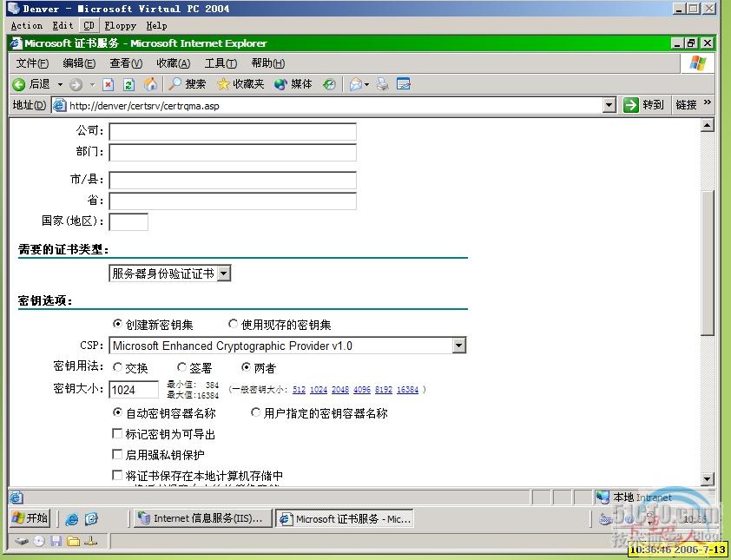Click the 4096 key size link
Image resolution: width=731 pixels, height=560 pixels.
[x=362, y=389]
